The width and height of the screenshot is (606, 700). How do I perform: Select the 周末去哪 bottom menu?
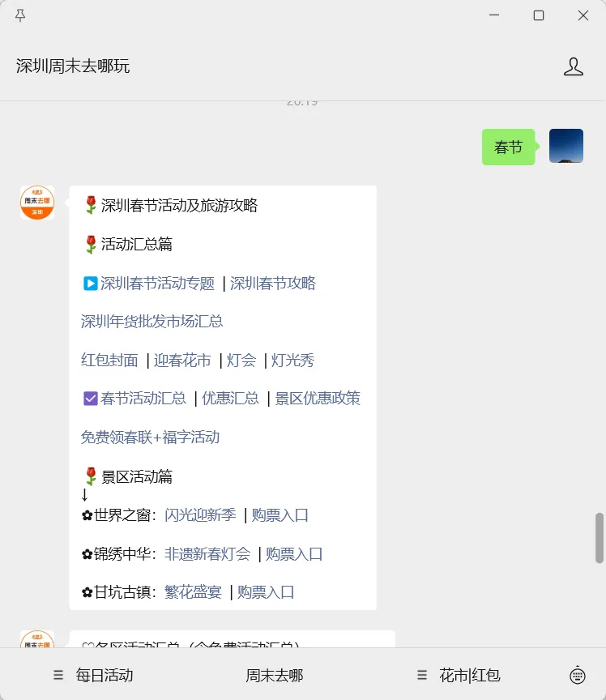coord(274,675)
